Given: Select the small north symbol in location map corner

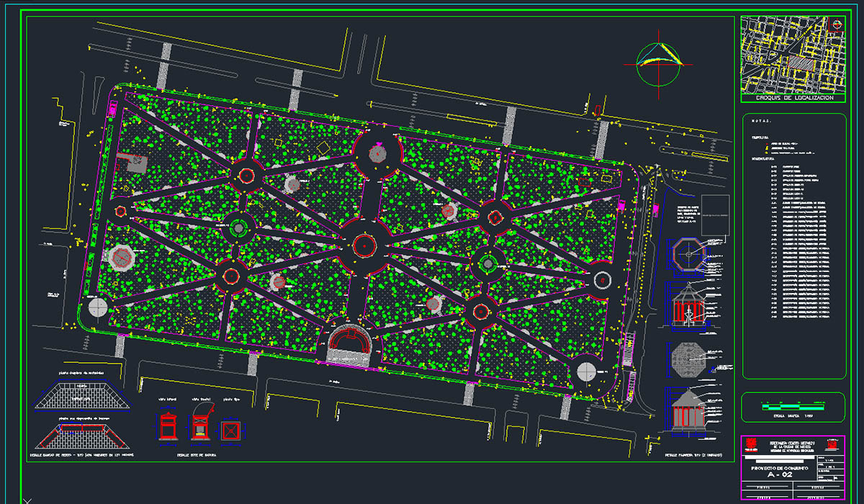Looking at the screenshot, I should point(836,25).
